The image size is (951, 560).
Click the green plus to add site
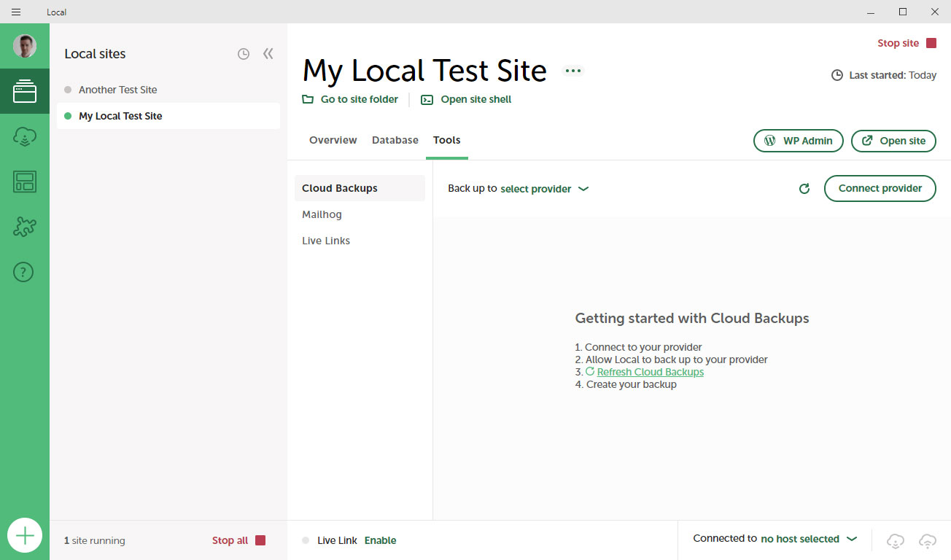point(25,536)
